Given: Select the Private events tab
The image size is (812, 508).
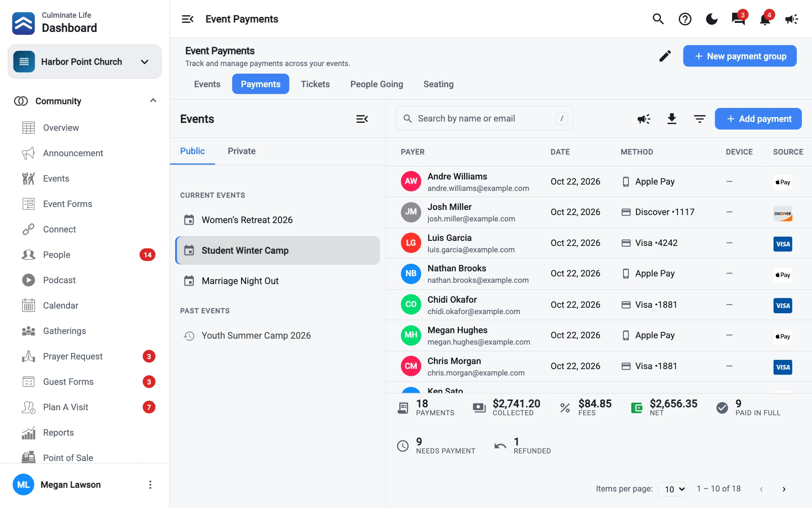Looking at the screenshot, I should 241,151.
